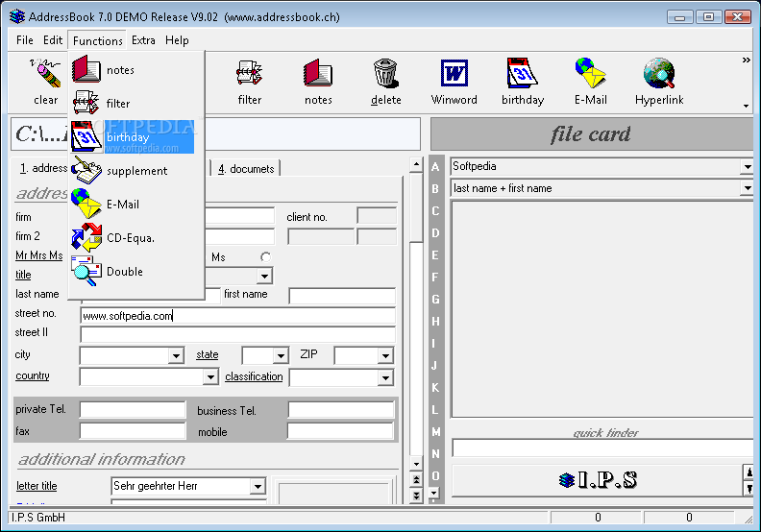Show more toolbar buttons via chevron
Image resolution: width=761 pixels, height=532 pixels.
pos(746,60)
